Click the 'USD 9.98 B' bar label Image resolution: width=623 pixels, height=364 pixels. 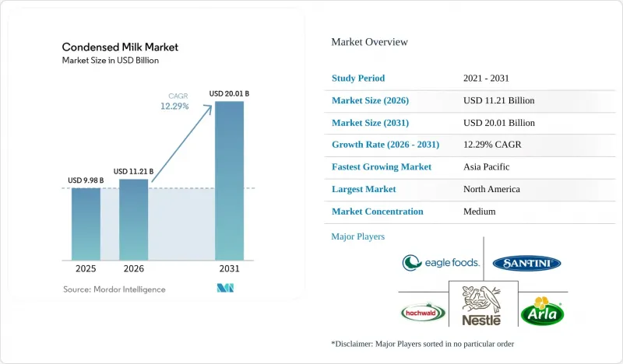pyautogui.click(x=86, y=180)
